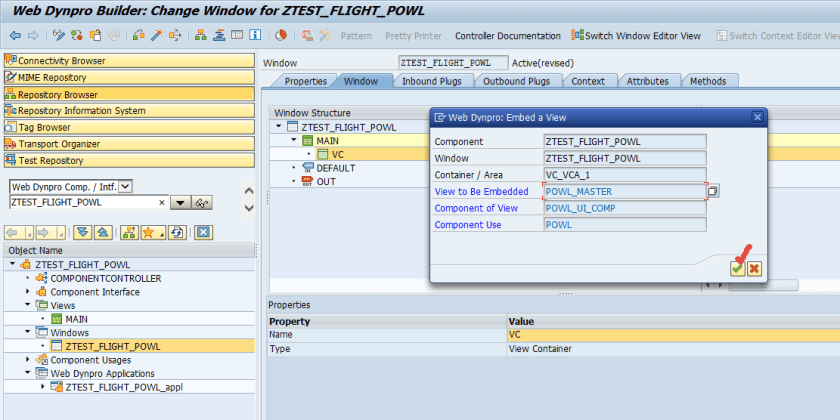Collapse the Web Dynpro Applications node

click(28, 373)
